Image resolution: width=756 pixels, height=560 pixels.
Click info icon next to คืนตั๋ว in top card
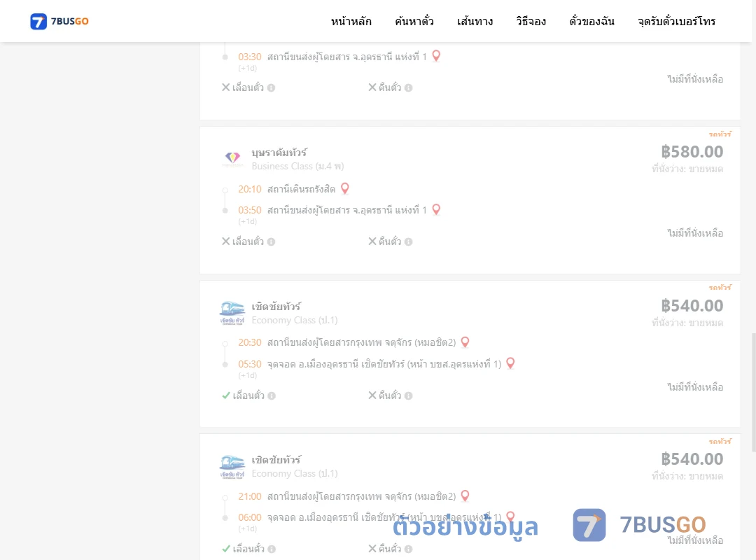pyautogui.click(x=408, y=87)
